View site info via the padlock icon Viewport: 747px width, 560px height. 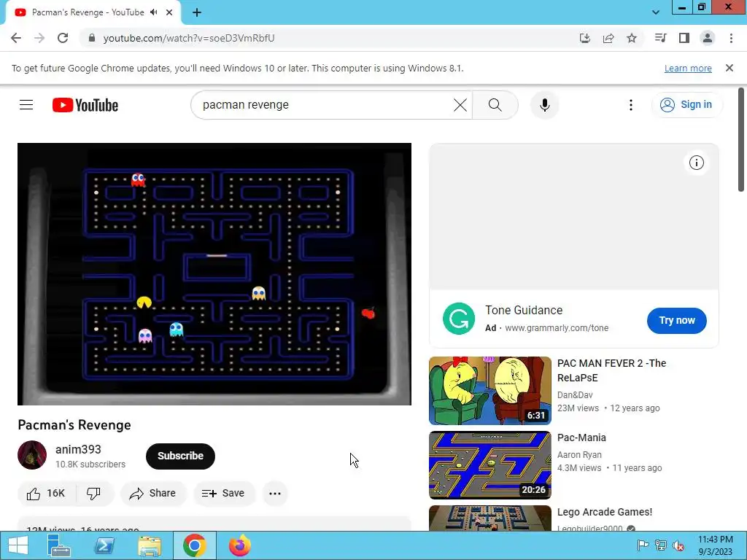91,38
